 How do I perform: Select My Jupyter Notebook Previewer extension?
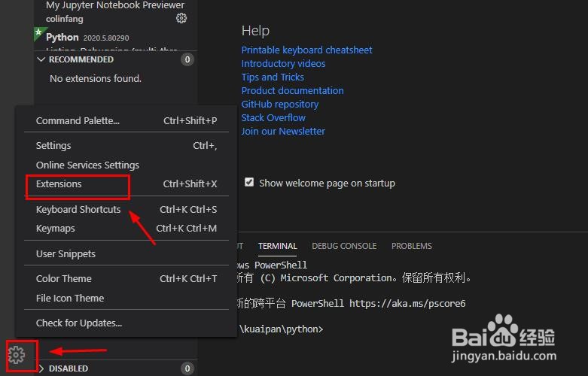pyautogui.click(x=115, y=13)
